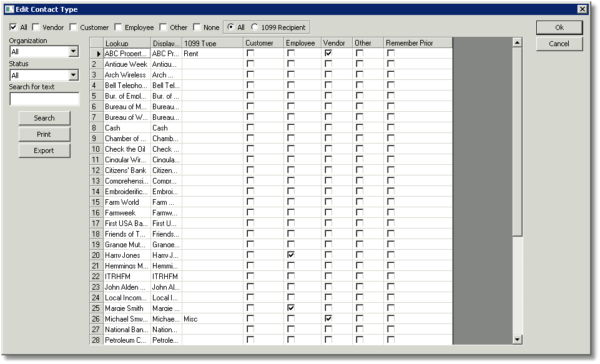
Task: Select the Check the Oil lookup cell
Action: point(127,149)
